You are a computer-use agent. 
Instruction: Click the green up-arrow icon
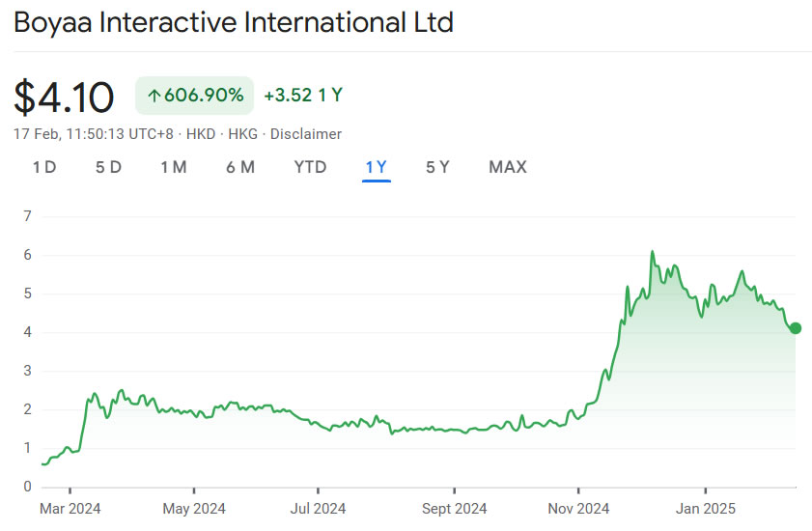pos(153,96)
